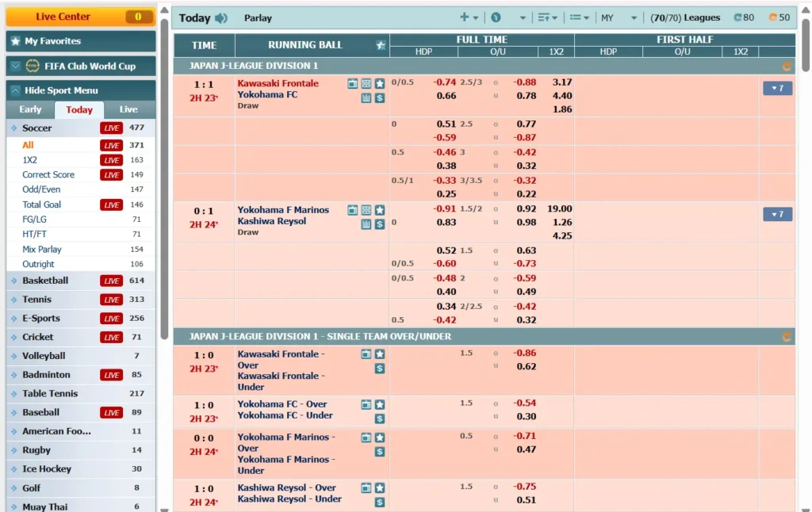Image resolution: width=812 pixels, height=512 pixels.
Task: Click the 50-second orange refresh icon
Action: pyautogui.click(x=773, y=17)
